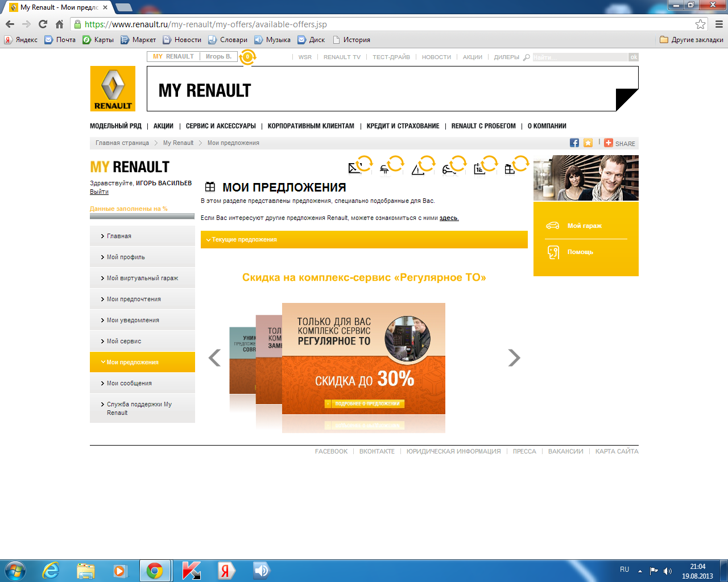Screen dimensions: 728x582
Task: Open Помощь in yellow panel
Action: click(580, 252)
